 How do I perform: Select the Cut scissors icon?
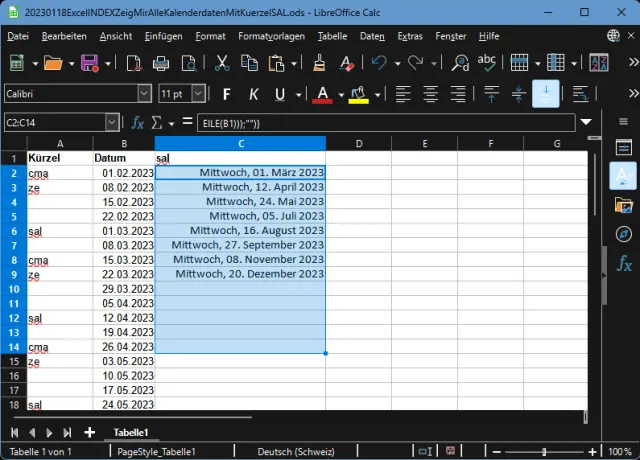pos(222,63)
